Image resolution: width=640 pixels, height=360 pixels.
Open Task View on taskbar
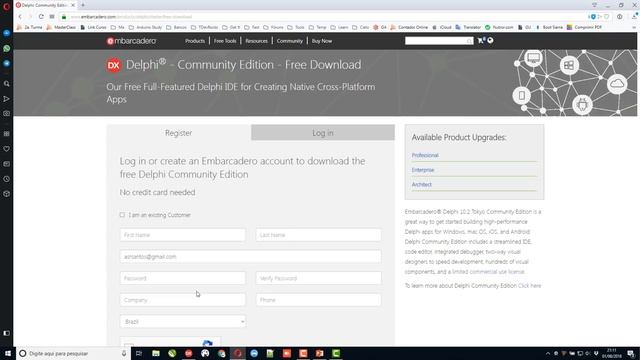point(139,353)
